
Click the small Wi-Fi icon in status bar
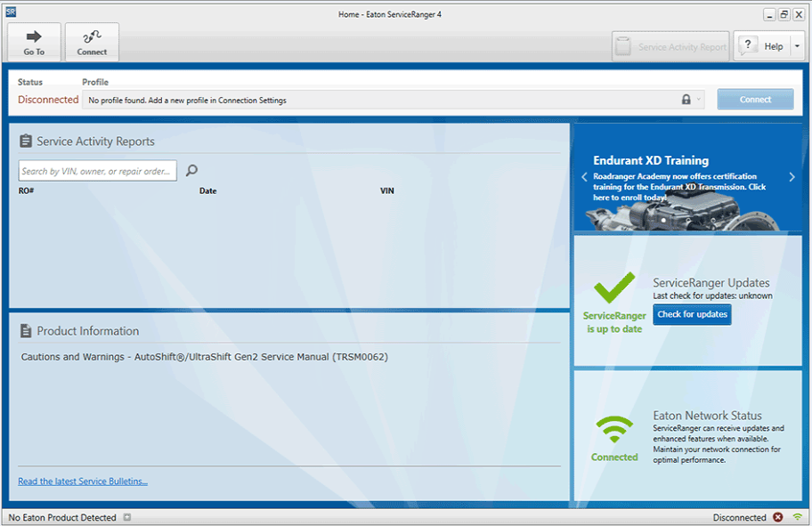point(798,517)
